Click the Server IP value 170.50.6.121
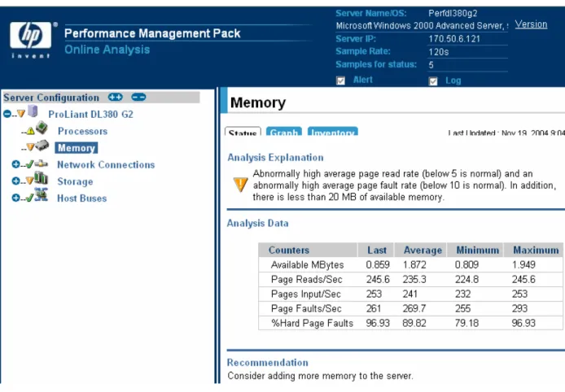The image size is (565, 392). pos(454,39)
